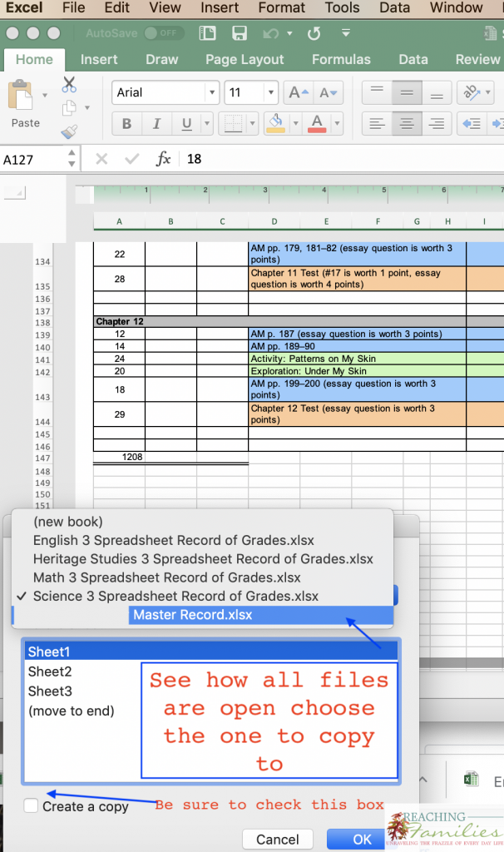The height and width of the screenshot is (852, 504).
Task: Open the font size dropdown
Action: tap(270, 92)
